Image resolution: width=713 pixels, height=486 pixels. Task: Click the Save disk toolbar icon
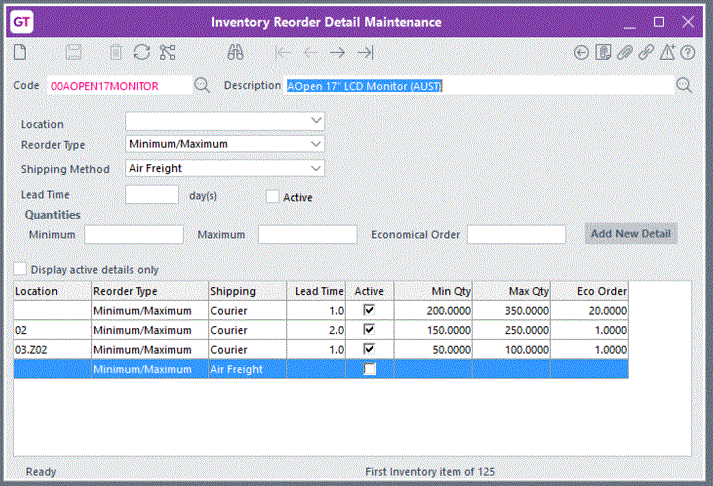73,53
